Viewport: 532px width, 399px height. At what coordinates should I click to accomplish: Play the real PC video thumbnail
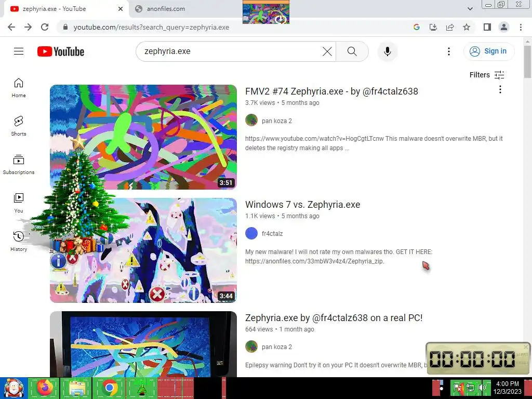coord(143,344)
